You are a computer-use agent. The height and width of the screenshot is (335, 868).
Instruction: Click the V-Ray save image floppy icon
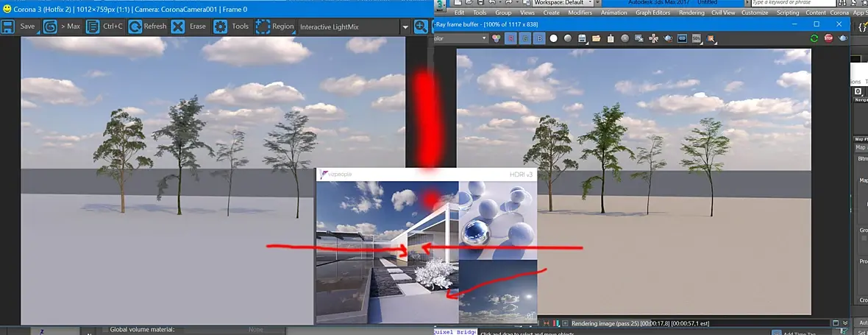pyautogui.click(x=582, y=38)
